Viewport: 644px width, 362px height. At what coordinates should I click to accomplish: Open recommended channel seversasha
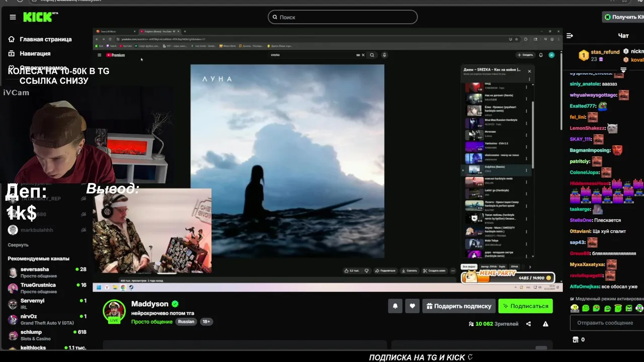point(46,273)
